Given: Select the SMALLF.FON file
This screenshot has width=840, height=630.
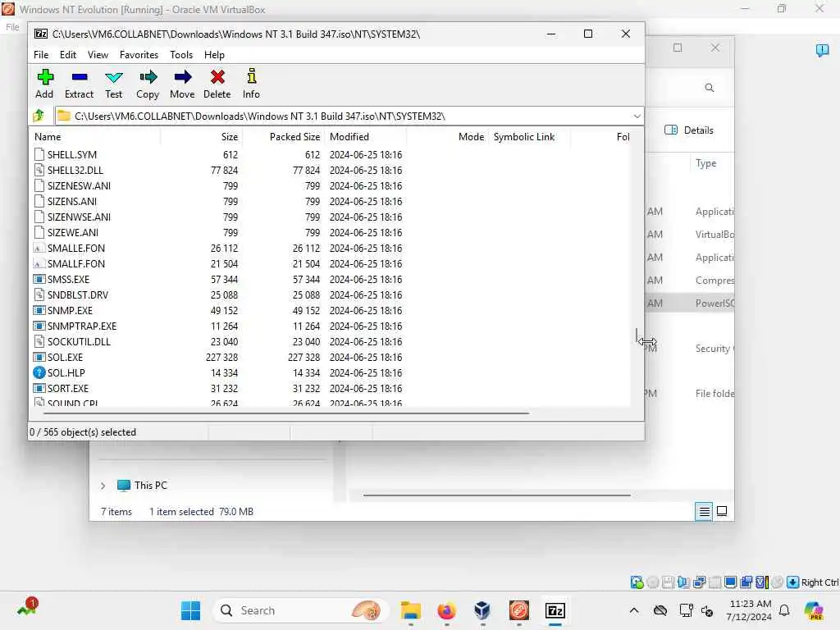Looking at the screenshot, I should pyautogui.click(x=76, y=264).
